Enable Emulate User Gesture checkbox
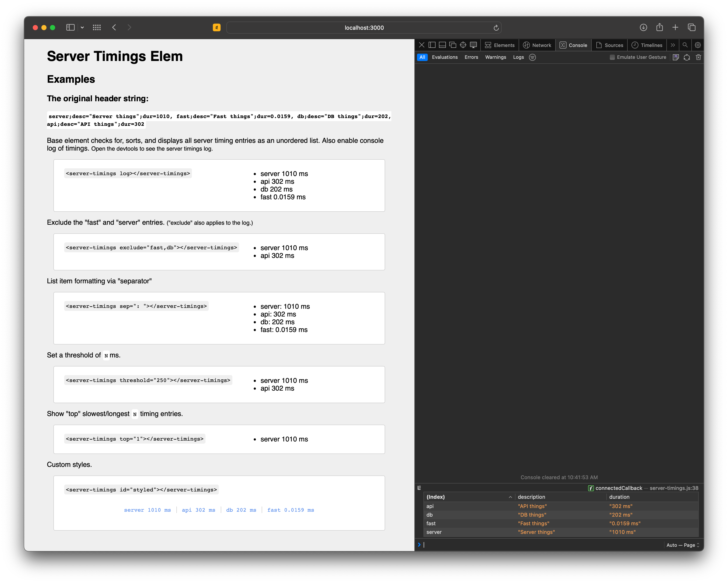 [x=612, y=57]
